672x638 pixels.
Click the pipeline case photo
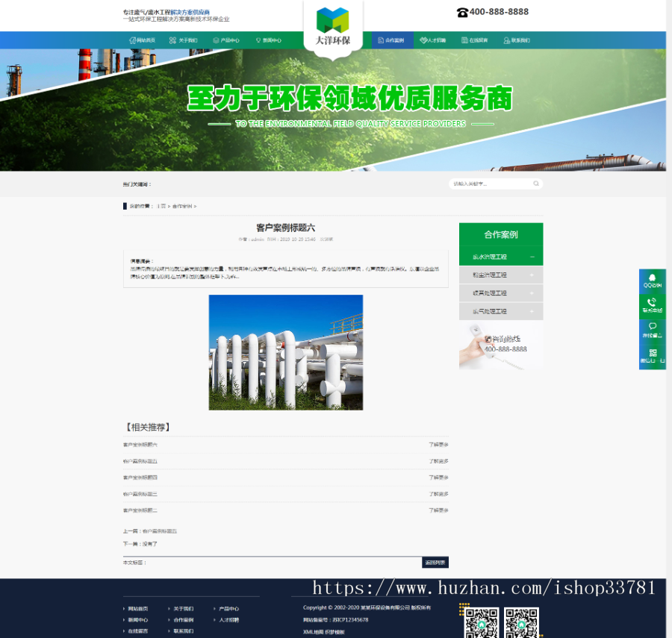285,352
